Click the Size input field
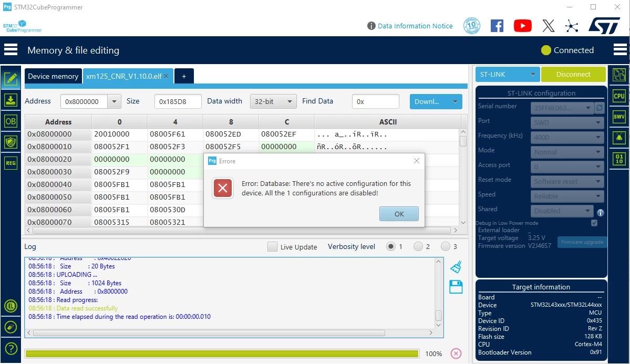The image size is (630, 364). [x=178, y=102]
